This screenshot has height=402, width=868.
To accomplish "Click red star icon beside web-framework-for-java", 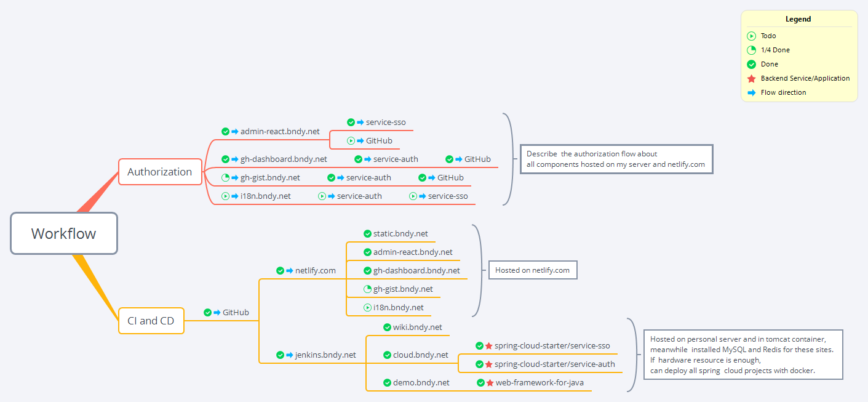I will (x=490, y=382).
